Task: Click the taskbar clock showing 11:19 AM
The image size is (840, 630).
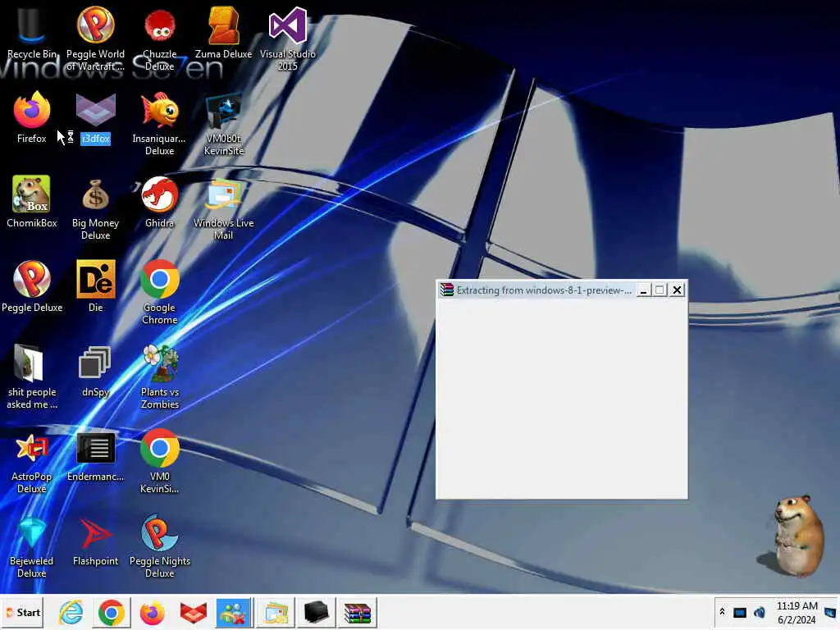Action: 797,612
